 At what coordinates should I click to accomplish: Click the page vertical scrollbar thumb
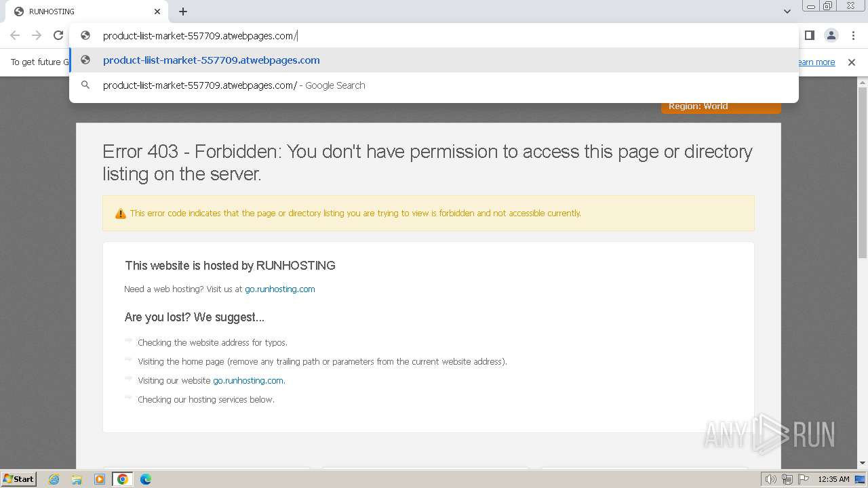pos(863,173)
